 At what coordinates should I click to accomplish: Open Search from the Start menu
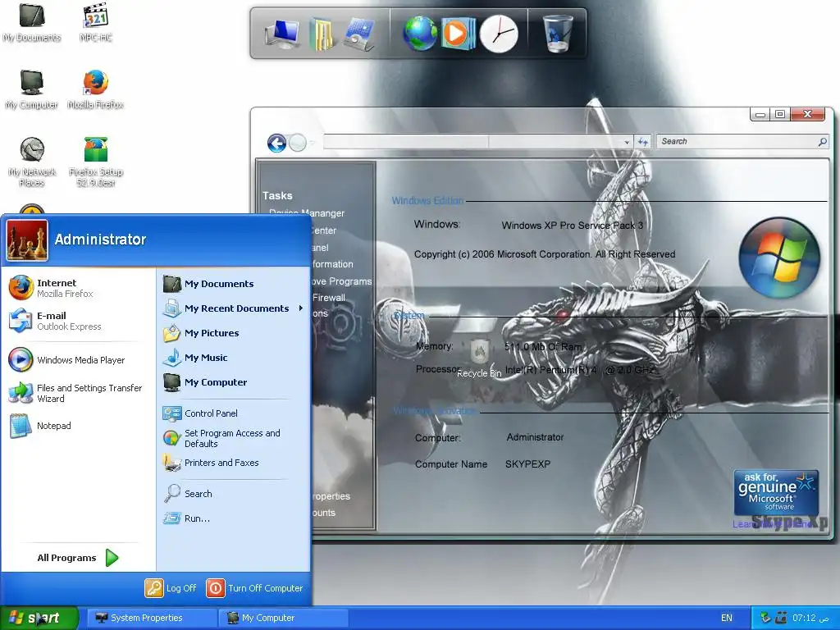[x=234, y=494]
